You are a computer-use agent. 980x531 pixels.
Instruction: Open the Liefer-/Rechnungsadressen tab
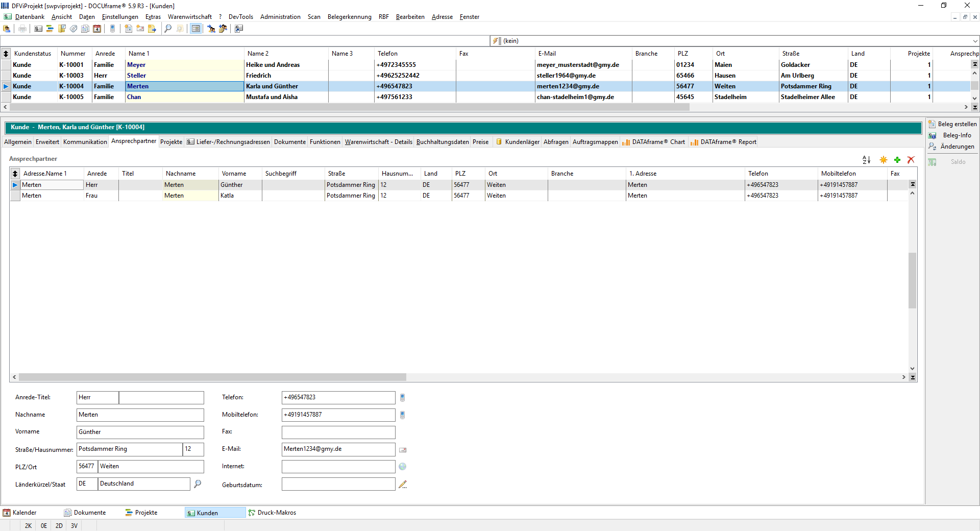click(228, 142)
